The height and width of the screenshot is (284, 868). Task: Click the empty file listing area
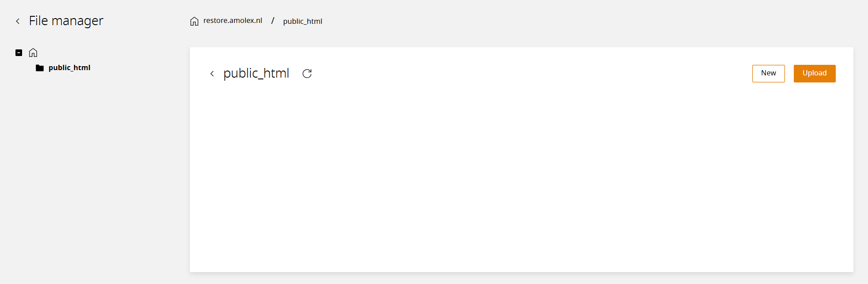pos(521,176)
